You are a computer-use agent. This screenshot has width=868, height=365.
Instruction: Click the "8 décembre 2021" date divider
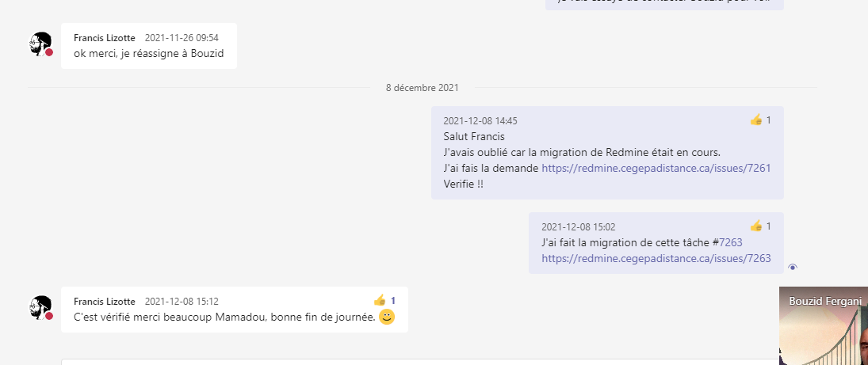pyautogui.click(x=422, y=88)
